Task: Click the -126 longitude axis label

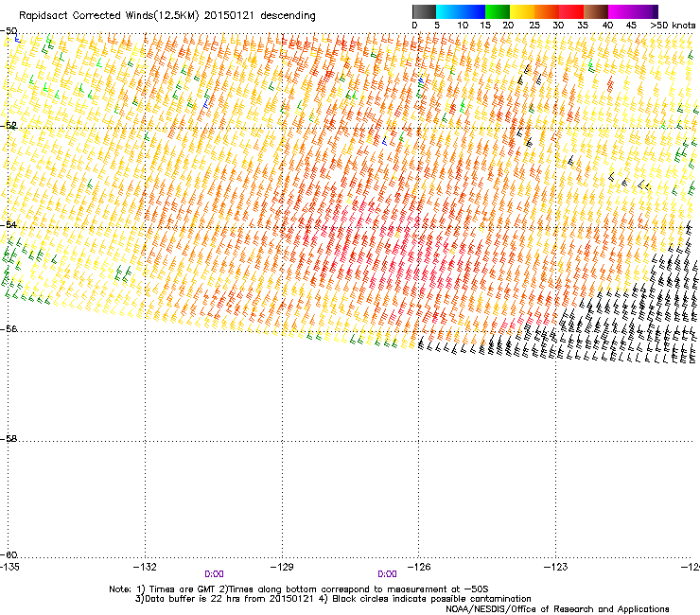Action: 419,567
